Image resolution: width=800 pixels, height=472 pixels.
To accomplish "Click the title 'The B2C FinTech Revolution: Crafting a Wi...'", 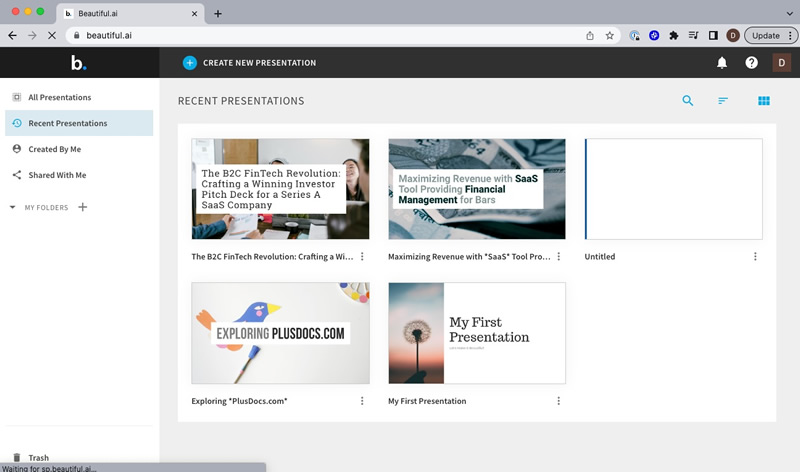I will click(x=272, y=257).
